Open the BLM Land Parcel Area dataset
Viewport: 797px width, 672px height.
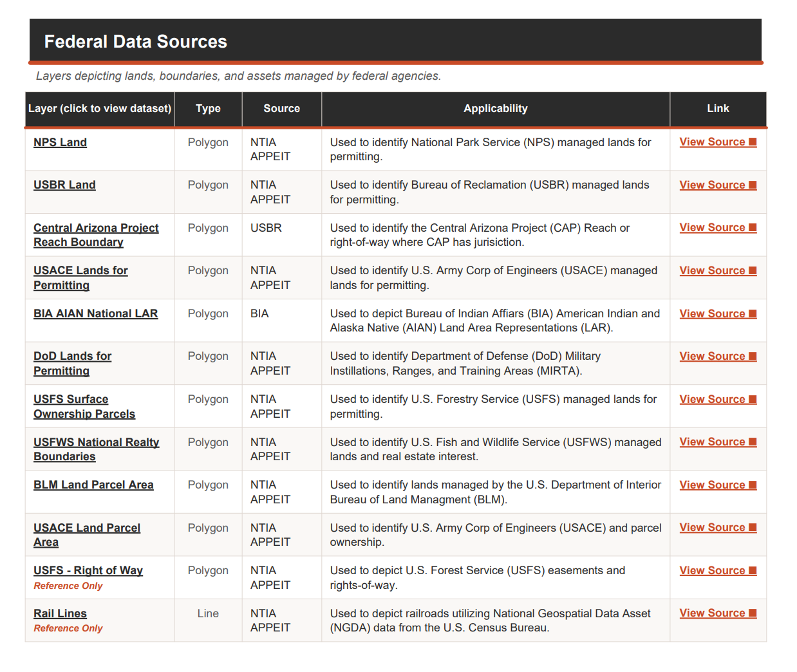coord(93,485)
